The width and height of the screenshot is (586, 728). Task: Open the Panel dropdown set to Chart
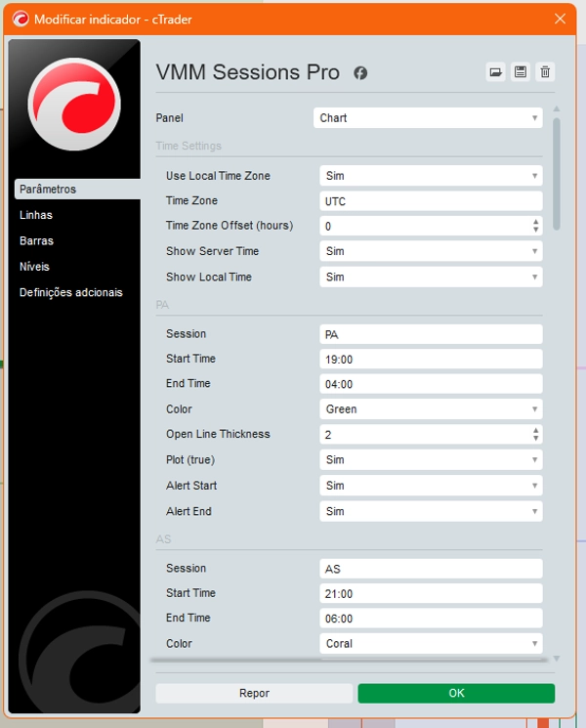[x=428, y=118]
